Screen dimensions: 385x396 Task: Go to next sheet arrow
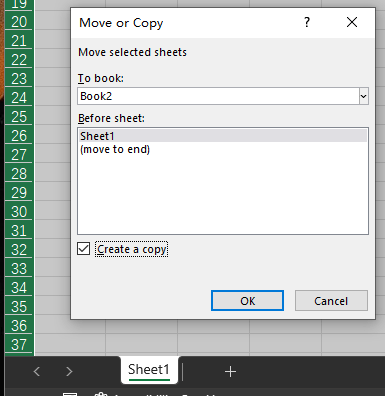point(69,371)
